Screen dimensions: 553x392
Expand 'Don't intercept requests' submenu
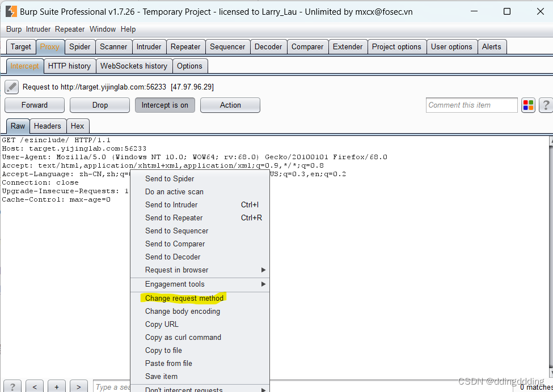coord(200,389)
